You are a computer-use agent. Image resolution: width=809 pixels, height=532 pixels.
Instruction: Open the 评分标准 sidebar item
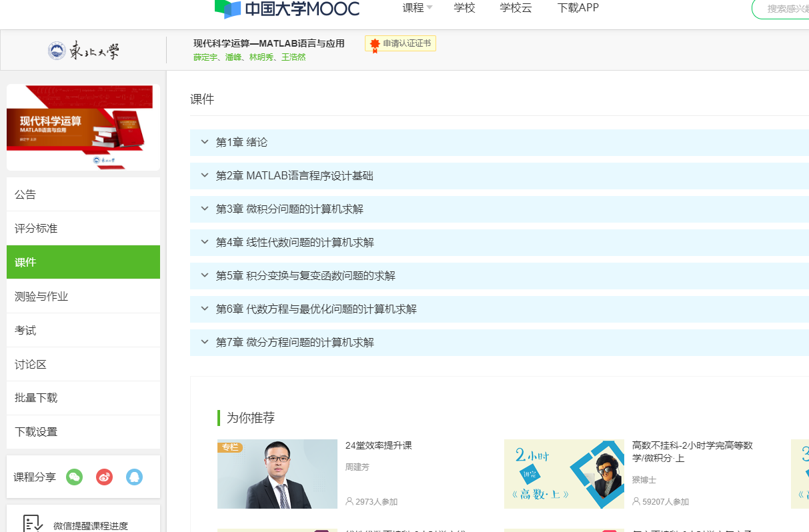[83, 228]
